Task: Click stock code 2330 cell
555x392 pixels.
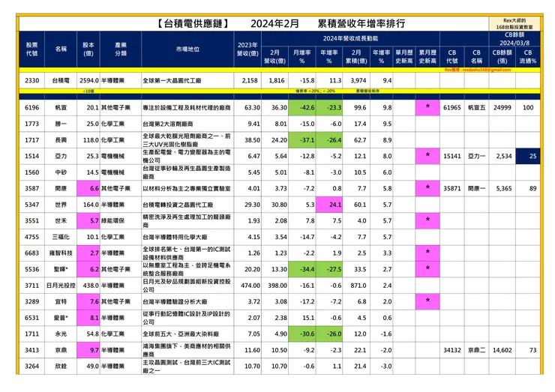Action: point(31,80)
